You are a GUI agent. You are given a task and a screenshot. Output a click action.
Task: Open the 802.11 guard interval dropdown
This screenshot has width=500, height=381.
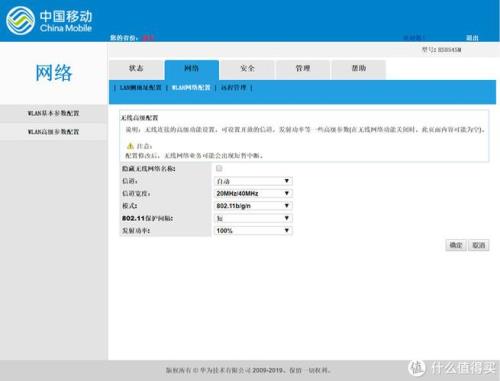(x=253, y=218)
